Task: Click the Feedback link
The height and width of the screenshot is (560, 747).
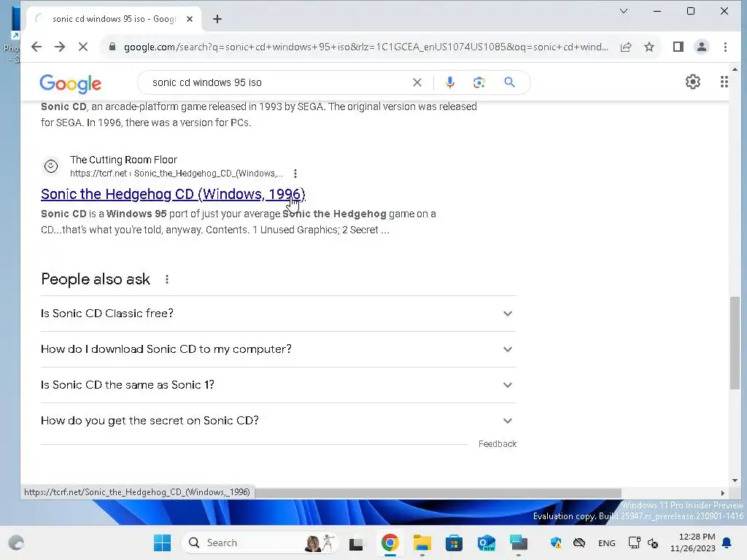Action: [497, 444]
